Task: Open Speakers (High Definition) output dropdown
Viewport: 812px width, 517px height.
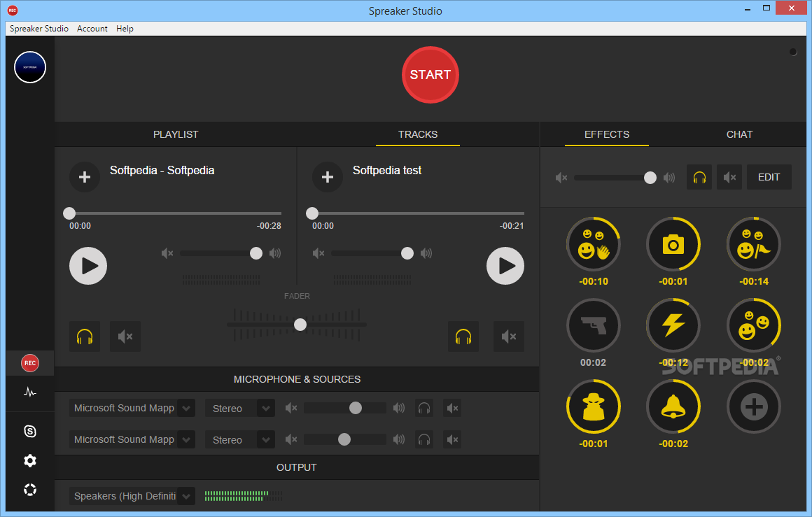Action: click(x=132, y=496)
